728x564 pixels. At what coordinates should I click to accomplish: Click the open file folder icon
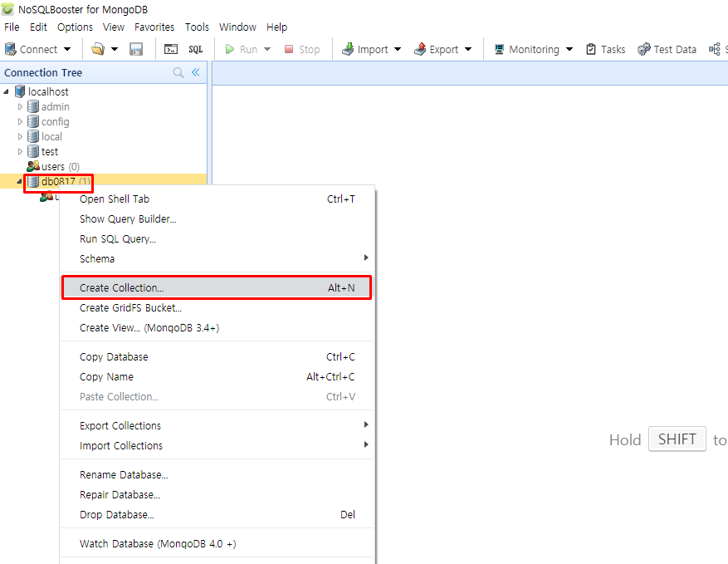[97, 49]
